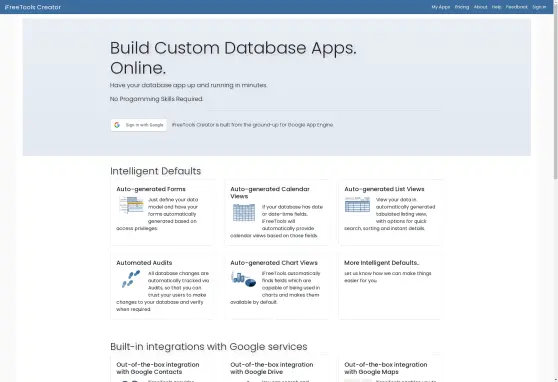The image size is (558, 382).
Task: Select the Auto-generated Chart Views heading
Action: 274,263
